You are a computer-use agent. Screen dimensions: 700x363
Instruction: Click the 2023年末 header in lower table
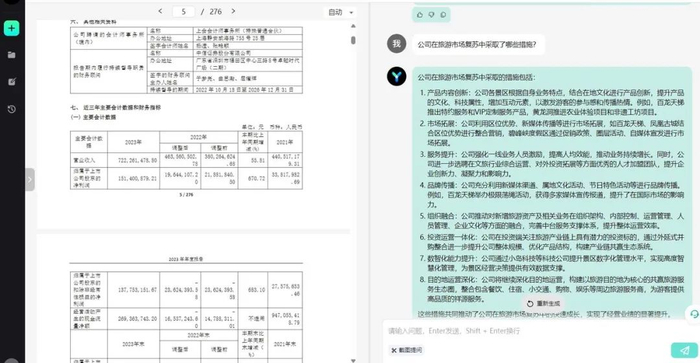133,344
